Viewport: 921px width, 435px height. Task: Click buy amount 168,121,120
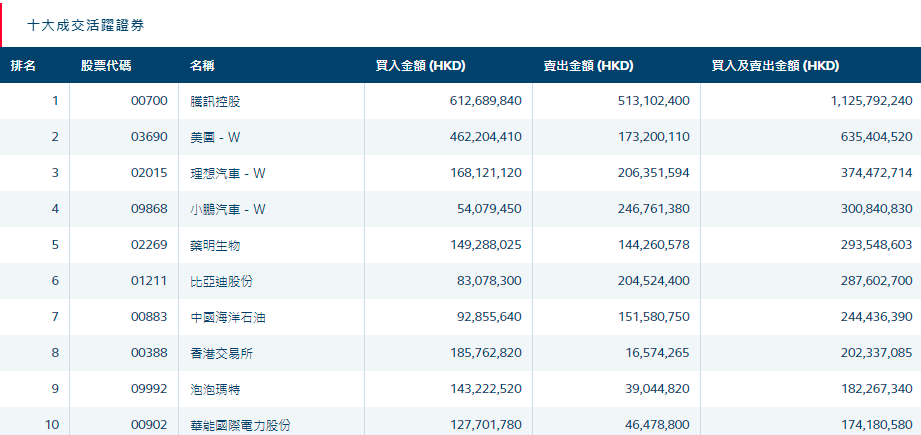coord(486,173)
